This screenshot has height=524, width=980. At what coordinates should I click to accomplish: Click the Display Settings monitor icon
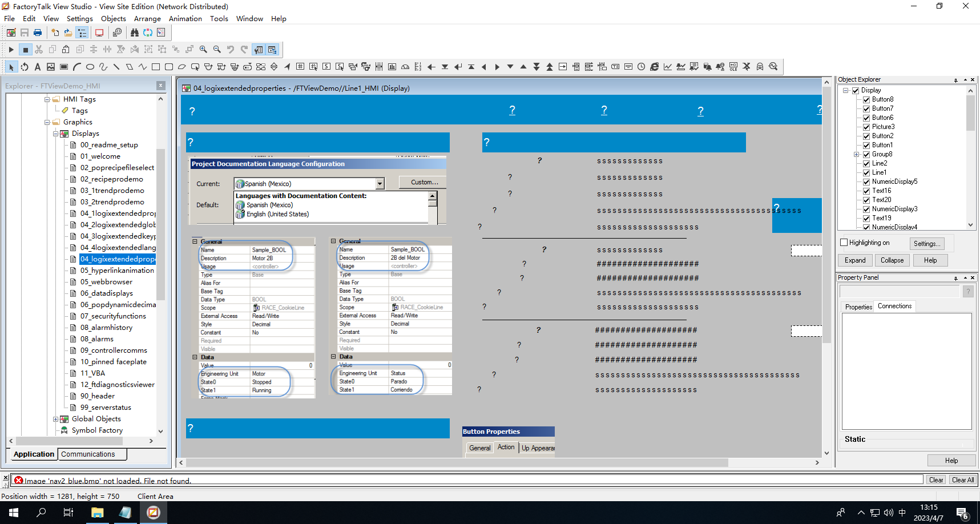[99, 33]
